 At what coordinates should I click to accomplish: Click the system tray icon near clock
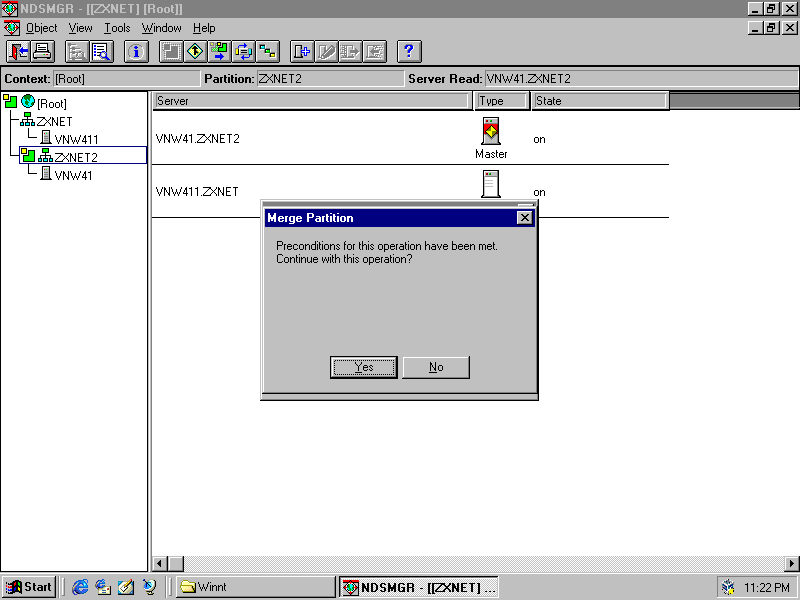(x=729, y=587)
